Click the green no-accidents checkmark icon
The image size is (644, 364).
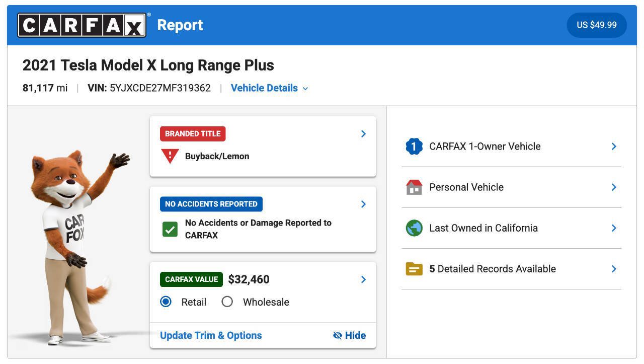coord(170,229)
